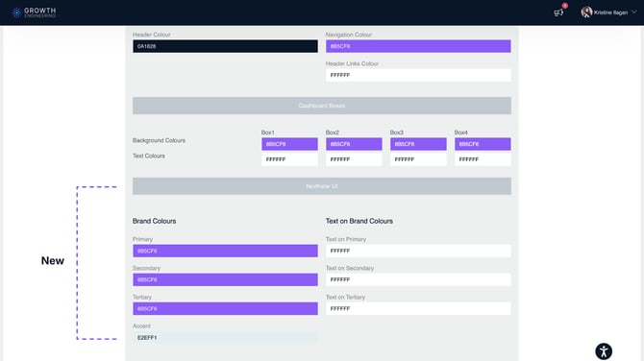Click the Header Links Colour field
This screenshot has height=361, width=644.
pyautogui.click(x=418, y=76)
